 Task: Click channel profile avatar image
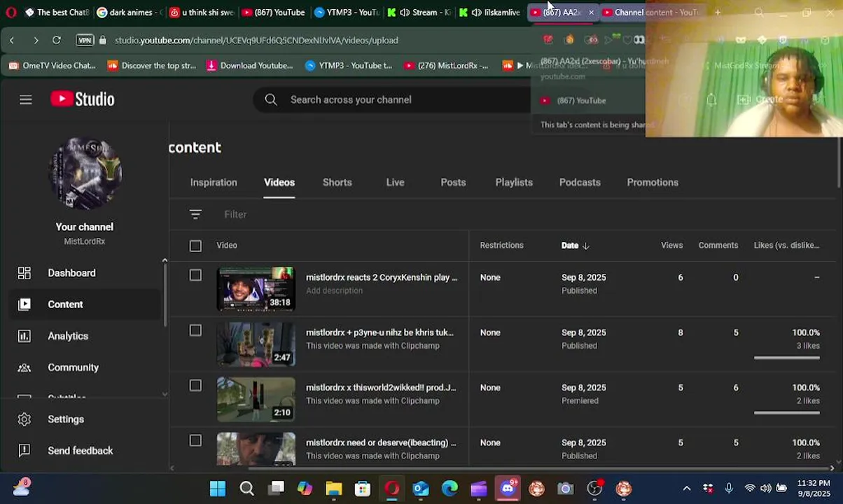coord(85,173)
